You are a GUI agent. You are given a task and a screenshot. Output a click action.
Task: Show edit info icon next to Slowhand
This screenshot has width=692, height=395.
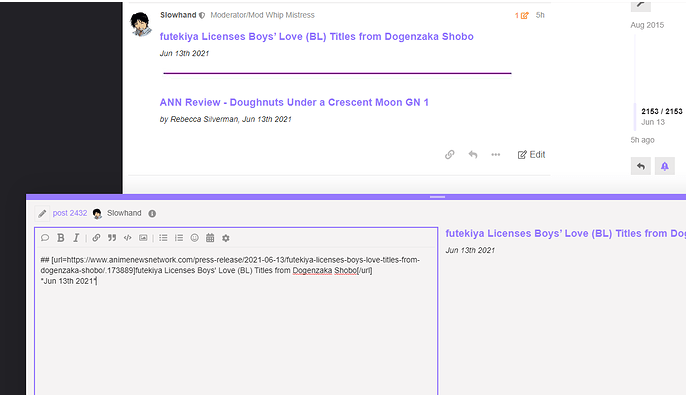152,214
